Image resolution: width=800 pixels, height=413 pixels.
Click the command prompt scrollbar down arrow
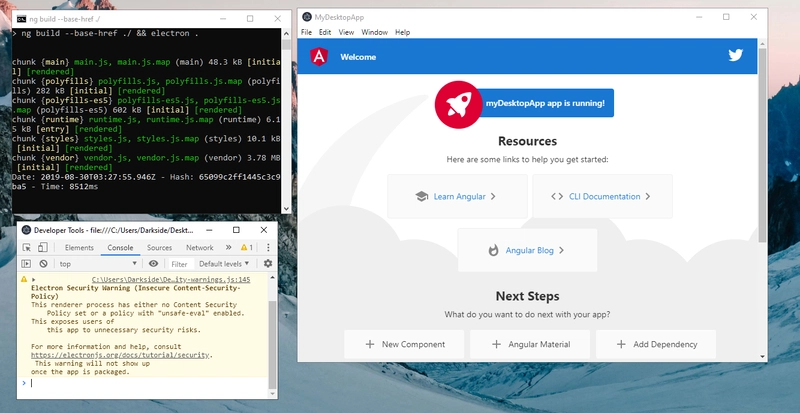click(x=286, y=208)
